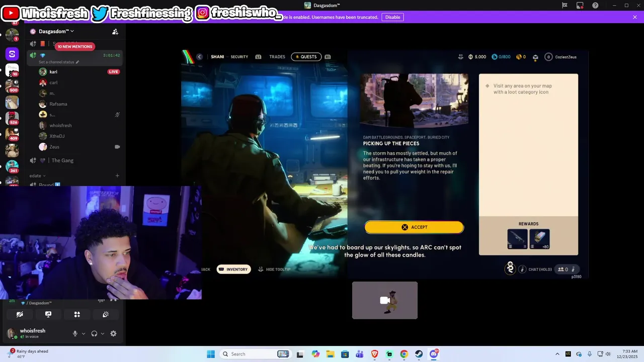644x362 pixels.
Task: Add channel to edate category
Action: [x=117, y=175]
